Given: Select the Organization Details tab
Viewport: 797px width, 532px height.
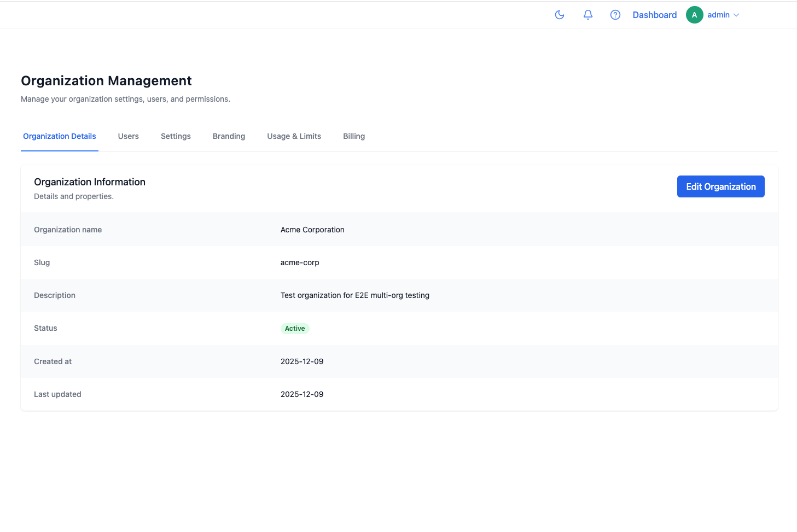Looking at the screenshot, I should [x=59, y=136].
